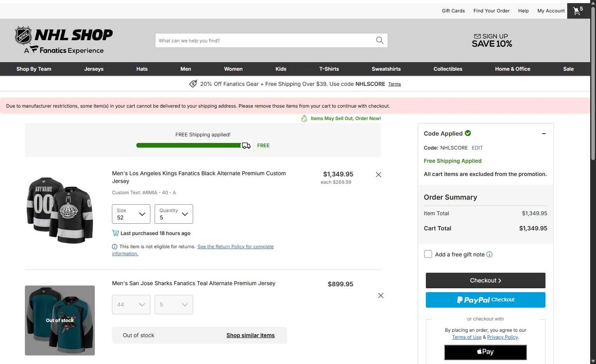The height and width of the screenshot is (364, 596).
Task: Open Find Your Order link
Action: (x=491, y=11)
